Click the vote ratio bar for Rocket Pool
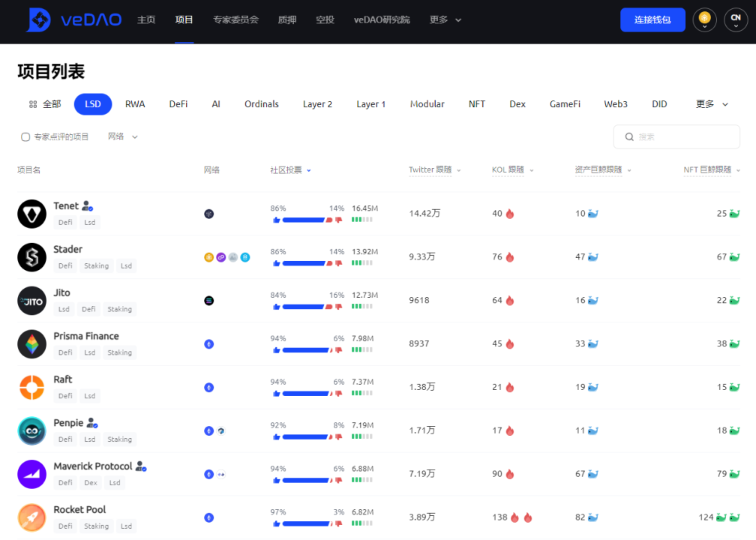756x540 pixels. coord(307,523)
